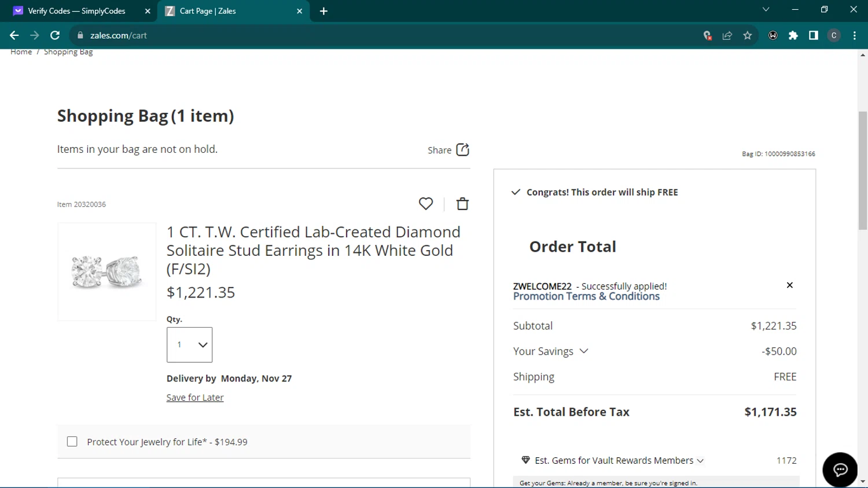This screenshot has height=488, width=868.
Task: Click the Est. Total Before Tax amount $1,171.35
Action: [x=770, y=412]
